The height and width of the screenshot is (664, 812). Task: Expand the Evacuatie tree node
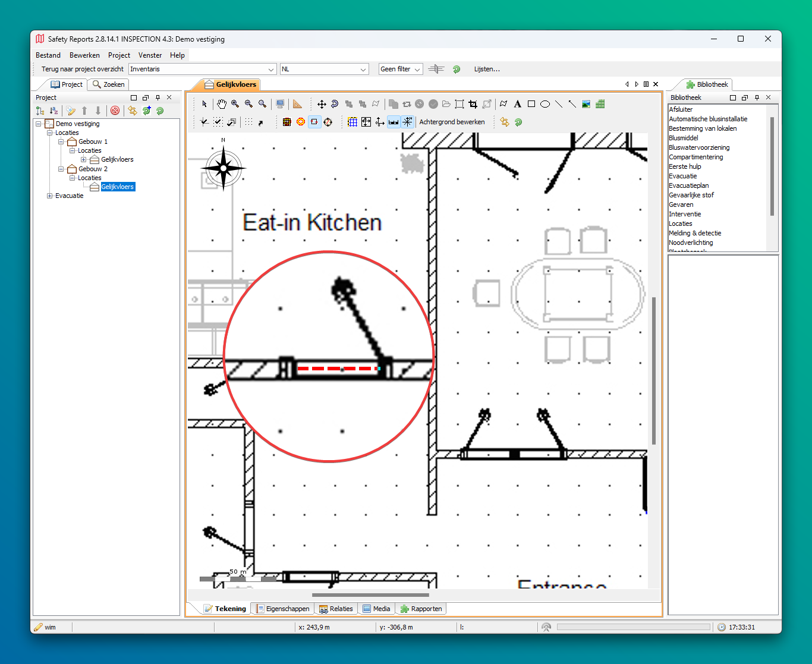coord(50,196)
